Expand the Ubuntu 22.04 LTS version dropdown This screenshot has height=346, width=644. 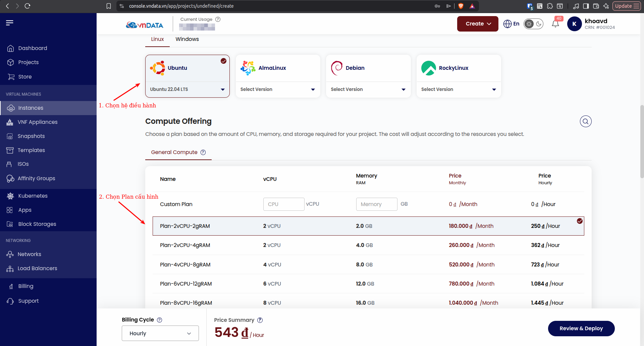187,89
